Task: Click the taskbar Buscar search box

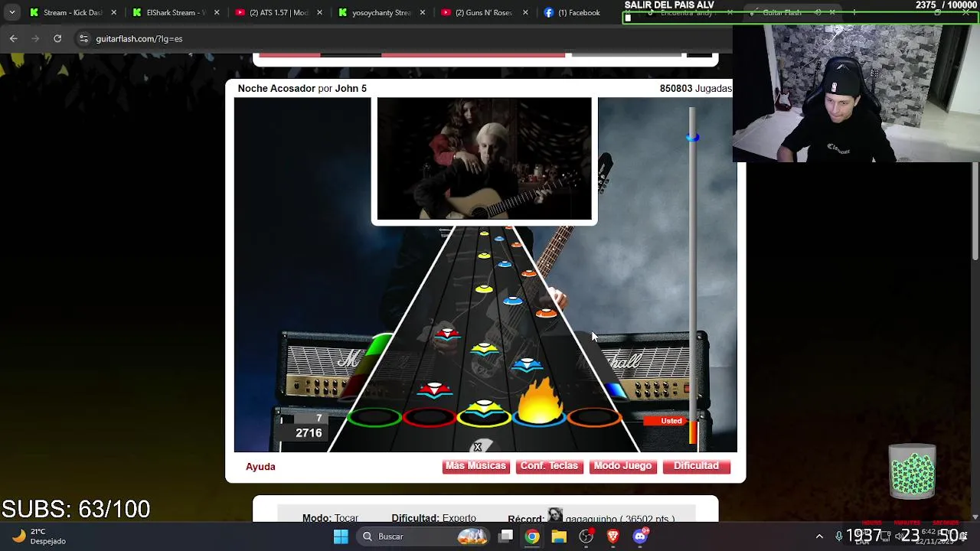Action: [x=423, y=536]
